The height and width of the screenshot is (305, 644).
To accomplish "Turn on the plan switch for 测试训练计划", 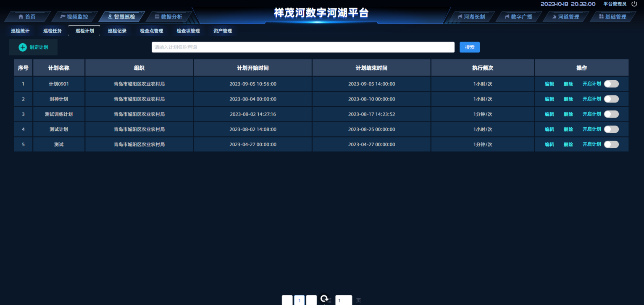I will [611, 114].
